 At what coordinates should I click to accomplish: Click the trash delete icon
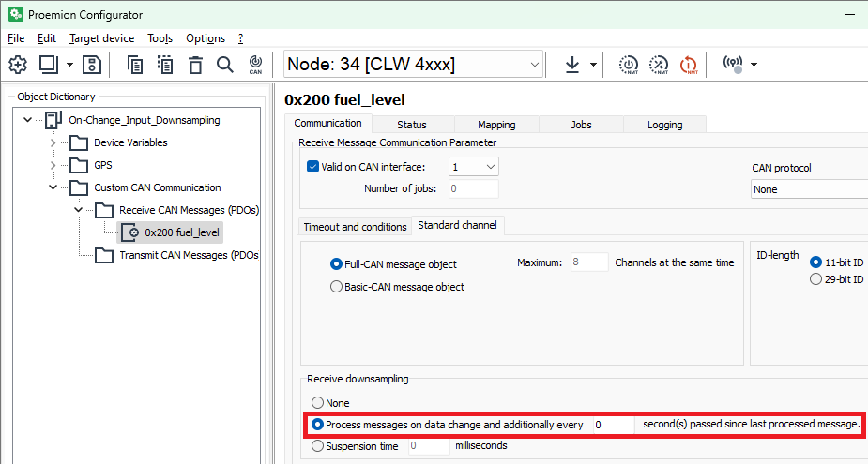pos(195,65)
